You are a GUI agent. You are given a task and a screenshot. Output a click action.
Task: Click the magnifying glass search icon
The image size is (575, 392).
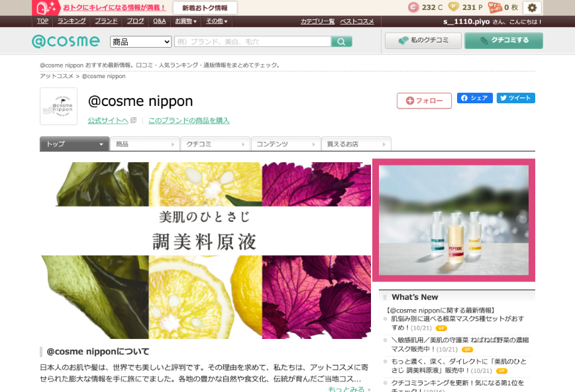(x=341, y=41)
